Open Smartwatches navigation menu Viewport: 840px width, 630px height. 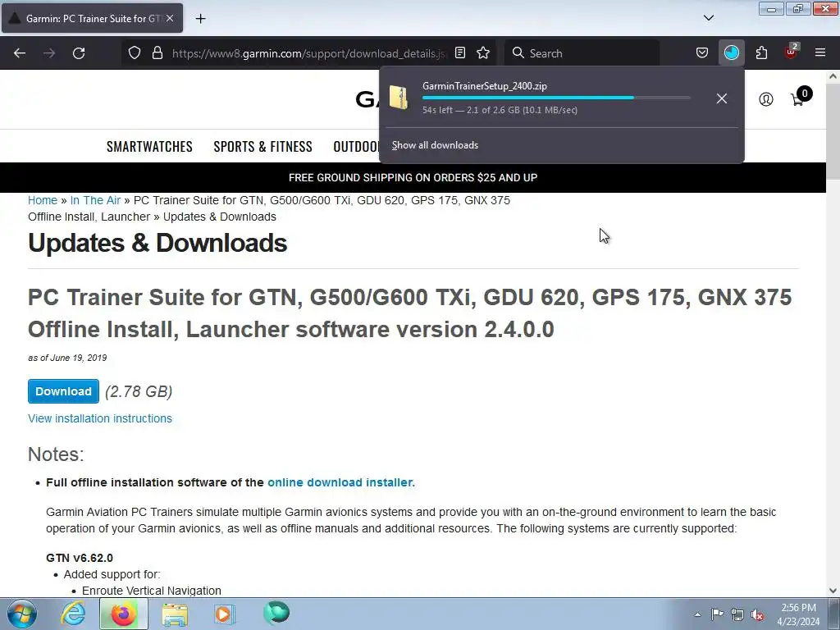tap(149, 146)
